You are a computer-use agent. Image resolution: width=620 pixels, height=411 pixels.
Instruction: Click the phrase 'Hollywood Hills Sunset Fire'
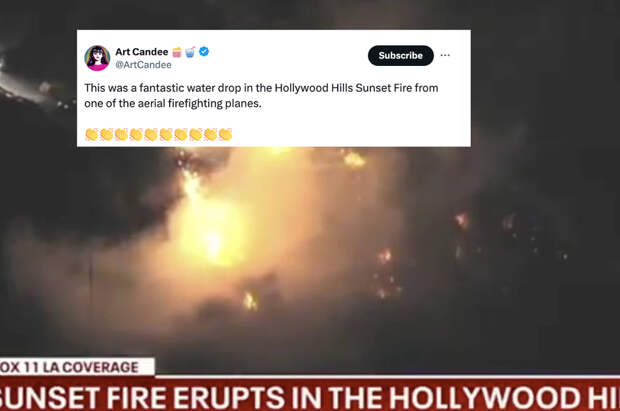[x=343, y=88]
